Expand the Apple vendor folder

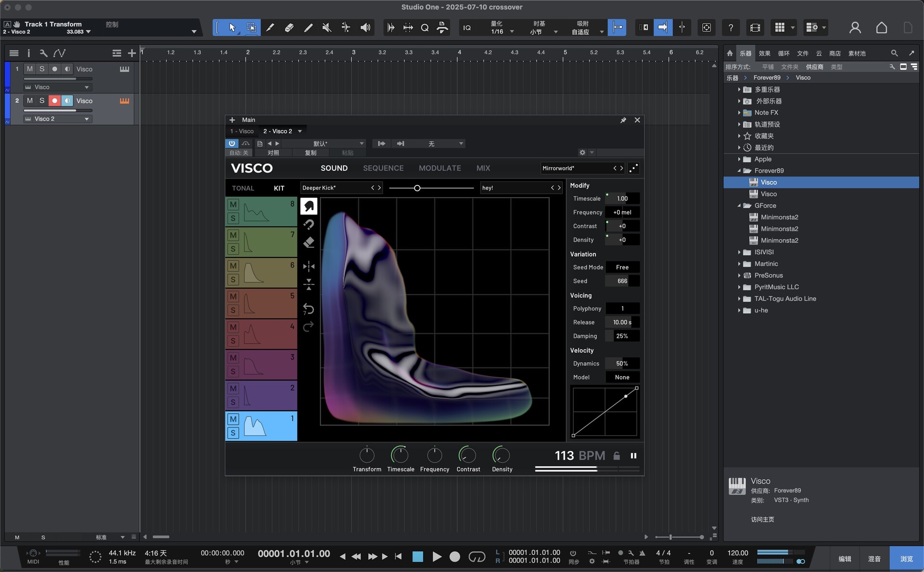coord(740,159)
